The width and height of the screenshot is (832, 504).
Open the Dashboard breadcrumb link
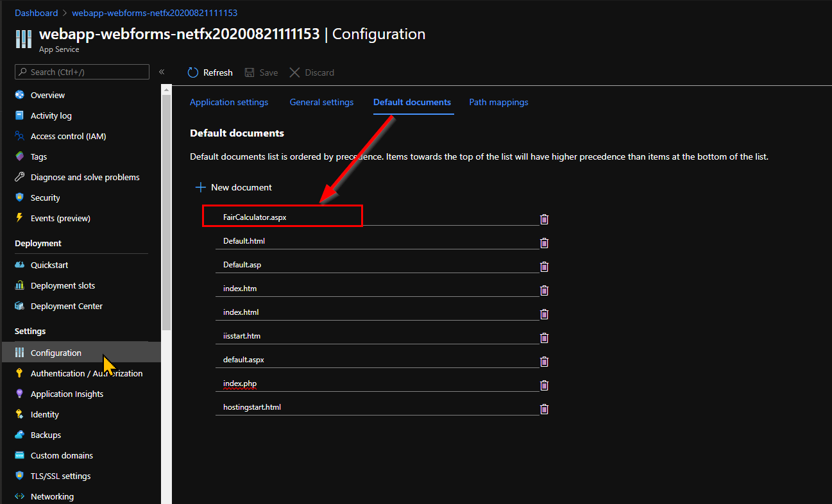(36, 13)
